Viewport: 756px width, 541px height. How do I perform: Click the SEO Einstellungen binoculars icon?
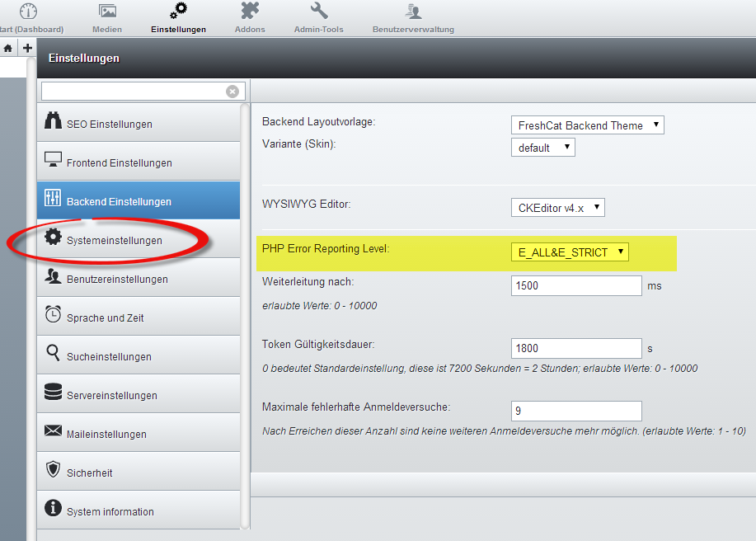click(53, 123)
